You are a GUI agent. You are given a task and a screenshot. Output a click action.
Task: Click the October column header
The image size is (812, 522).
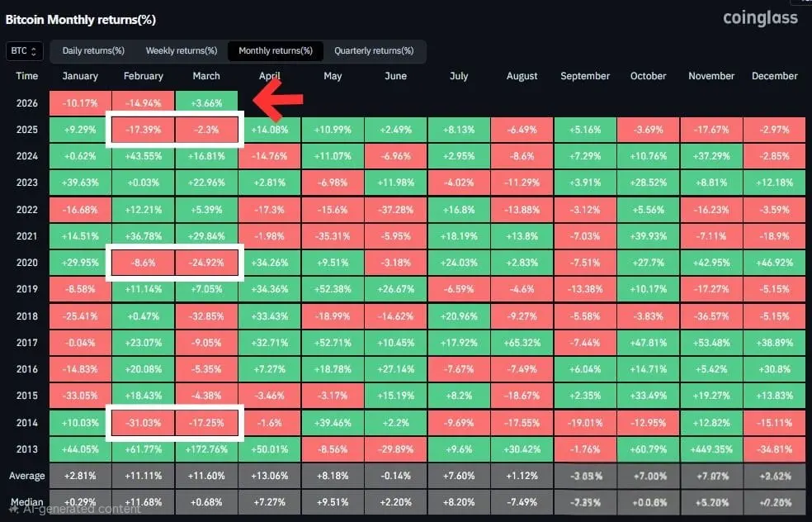(649, 76)
